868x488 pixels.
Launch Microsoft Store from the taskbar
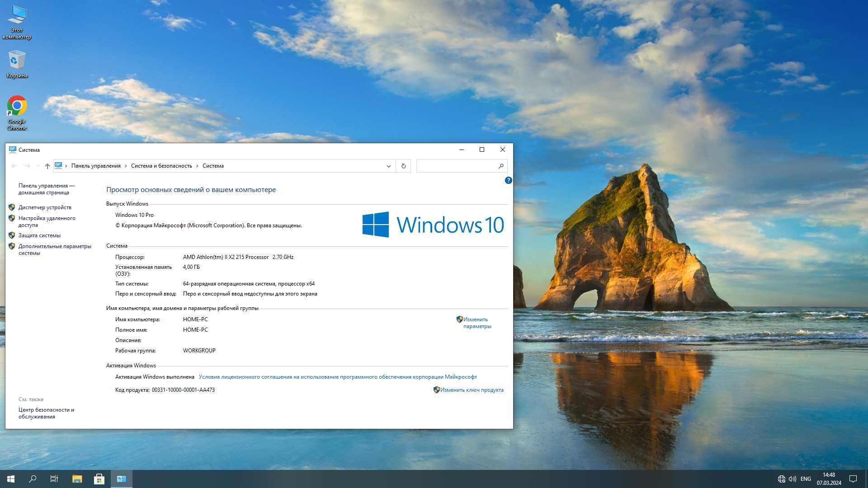[x=99, y=479]
